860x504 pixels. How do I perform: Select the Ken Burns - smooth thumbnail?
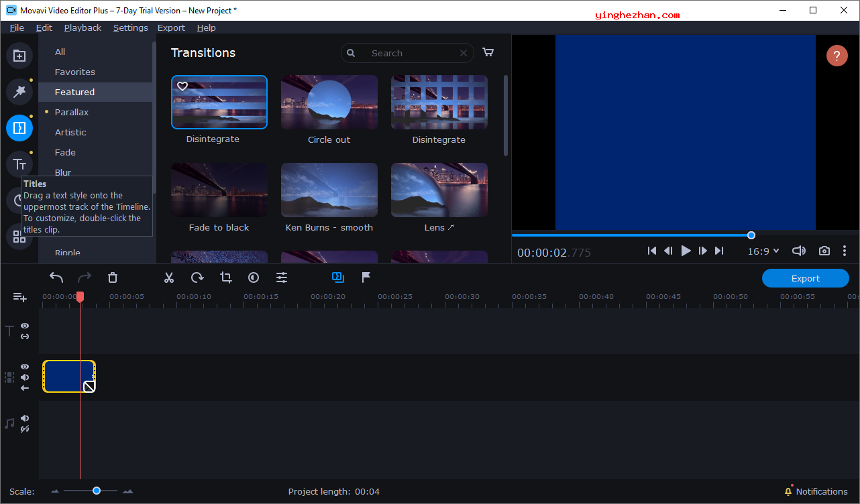click(329, 190)
